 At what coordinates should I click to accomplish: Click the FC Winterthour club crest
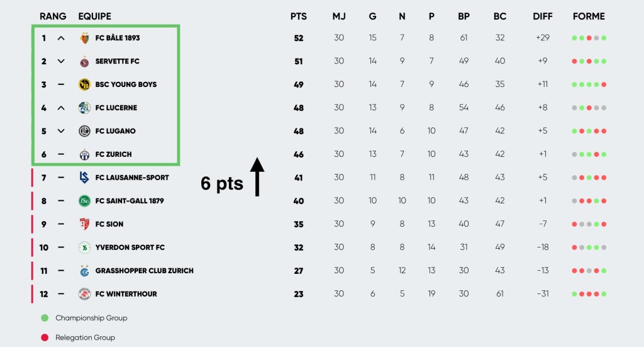click(84, 294)
